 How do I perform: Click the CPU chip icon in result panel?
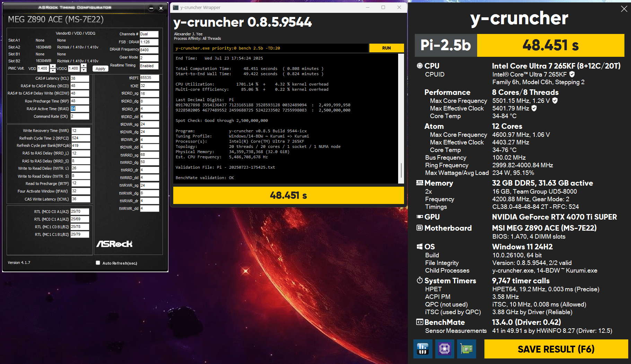point(420,66)
